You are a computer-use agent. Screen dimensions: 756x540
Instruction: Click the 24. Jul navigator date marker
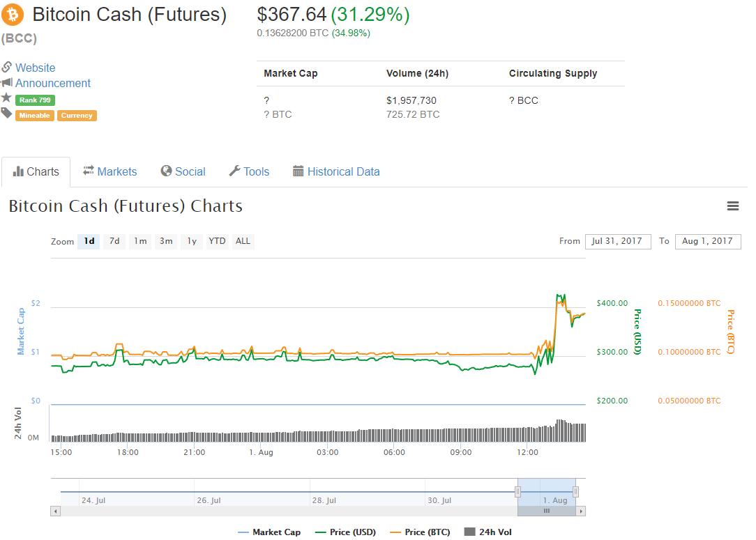coord(93,500)
